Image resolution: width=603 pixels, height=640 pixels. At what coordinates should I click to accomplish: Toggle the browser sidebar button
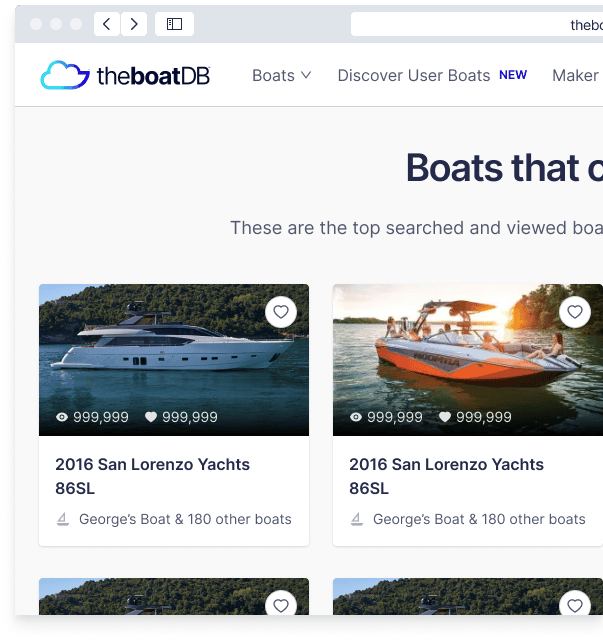pyautogui.click(x=174, y=24)
